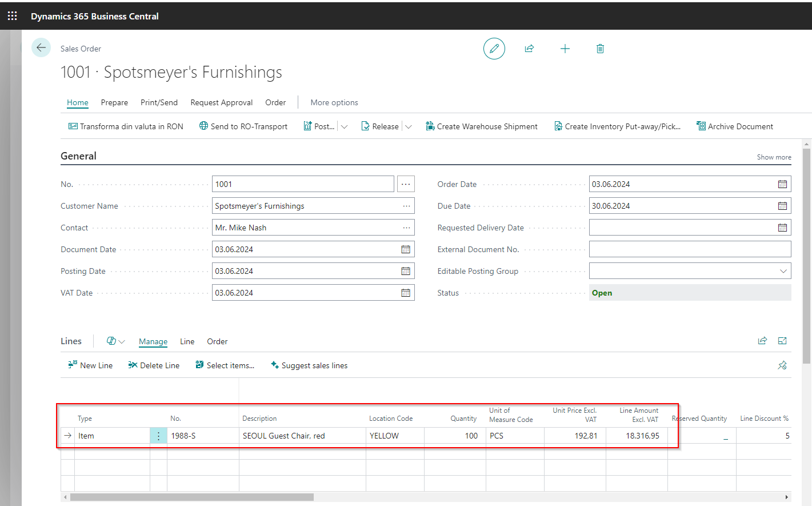Screen dimensions: 812x506
Task: Select the Manage tab in Lines
Action: pyautogui.click(x=153, y=341)
